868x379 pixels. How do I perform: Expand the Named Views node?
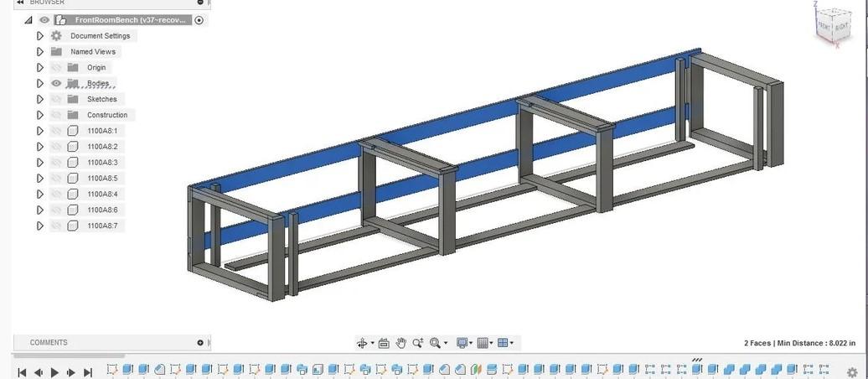[40, 51]
